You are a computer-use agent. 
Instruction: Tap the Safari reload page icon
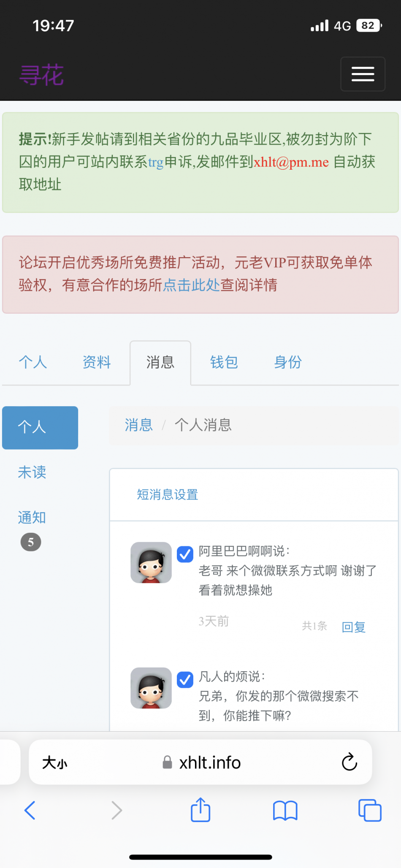click(349, 762)
